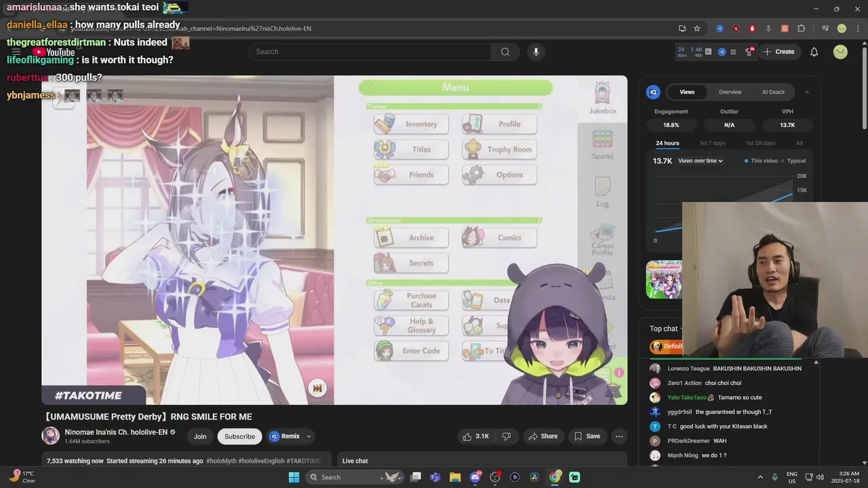Dislike the video with thumbs down
Viewport: 868px width, 488px height.
[x=507, y=436]
